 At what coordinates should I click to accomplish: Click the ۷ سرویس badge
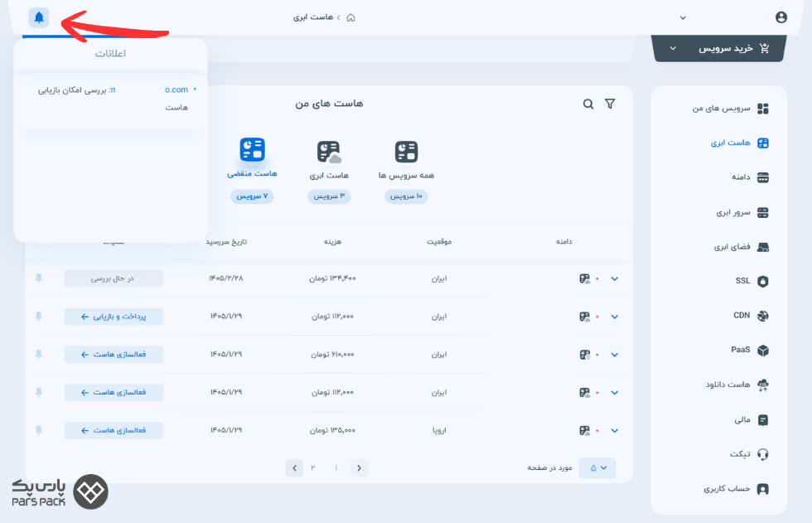[252, 196]
